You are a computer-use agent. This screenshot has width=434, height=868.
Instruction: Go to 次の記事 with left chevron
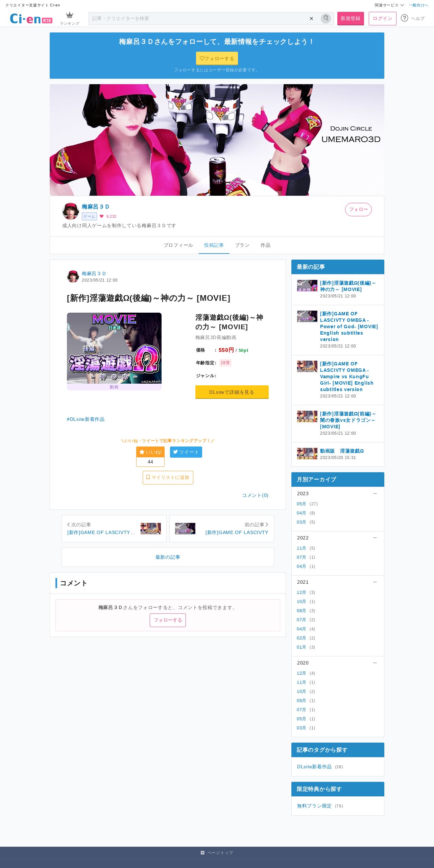point(114,529)
